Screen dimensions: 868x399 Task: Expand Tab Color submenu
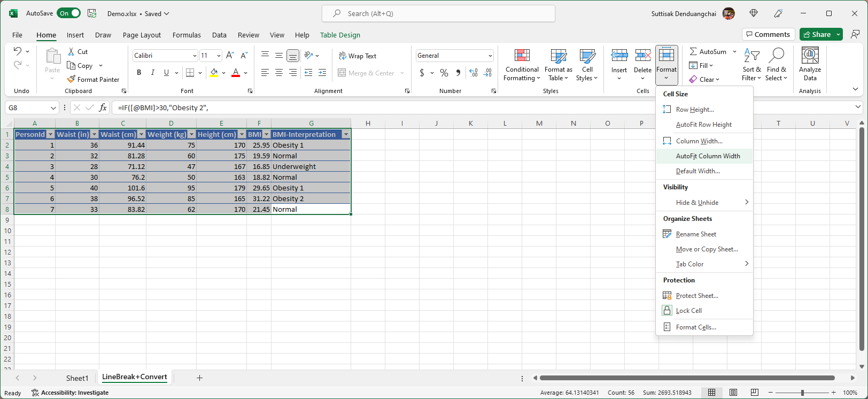(704, 264)
